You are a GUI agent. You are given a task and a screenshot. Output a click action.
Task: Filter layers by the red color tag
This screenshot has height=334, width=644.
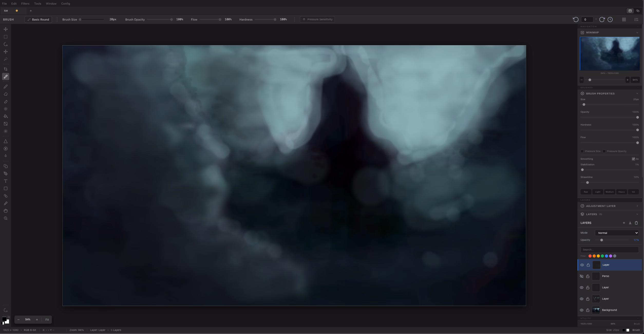(590, 256)
